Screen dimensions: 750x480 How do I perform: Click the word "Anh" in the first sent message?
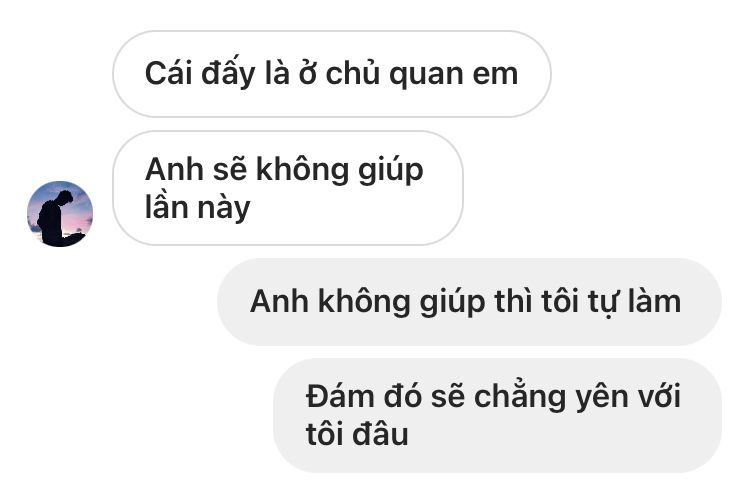click(279, 302)
